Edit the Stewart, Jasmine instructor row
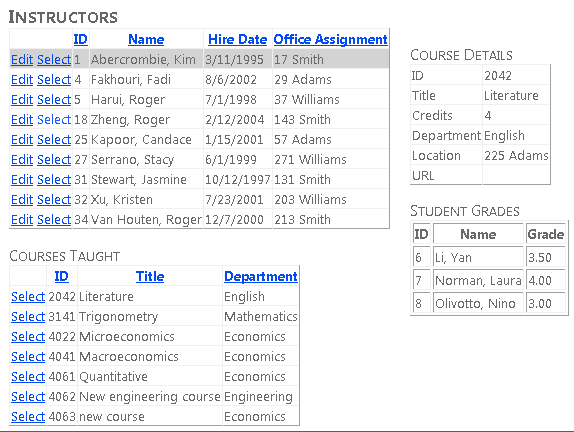The height and width of the screenshot is (432, 574). [x=22, y=179]
